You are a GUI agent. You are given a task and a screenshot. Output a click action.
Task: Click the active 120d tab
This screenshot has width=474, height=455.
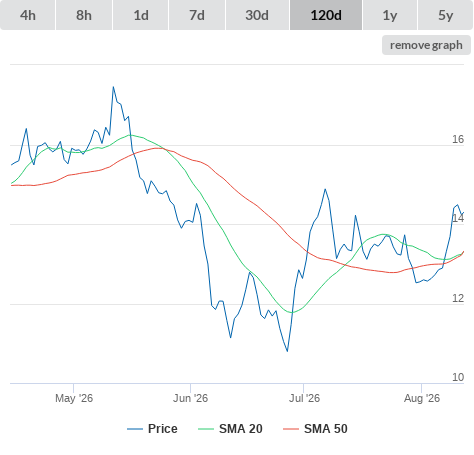[x=326, y=15]
